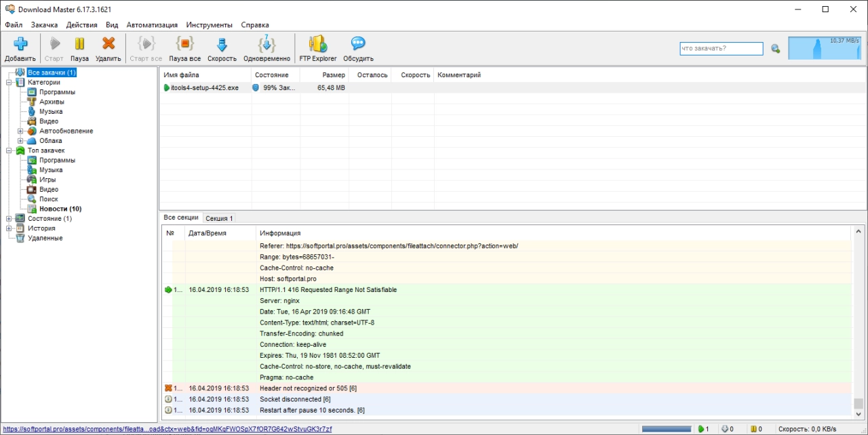
Task: Switch to the Все секции tab
Action: (x=181, y=217)
